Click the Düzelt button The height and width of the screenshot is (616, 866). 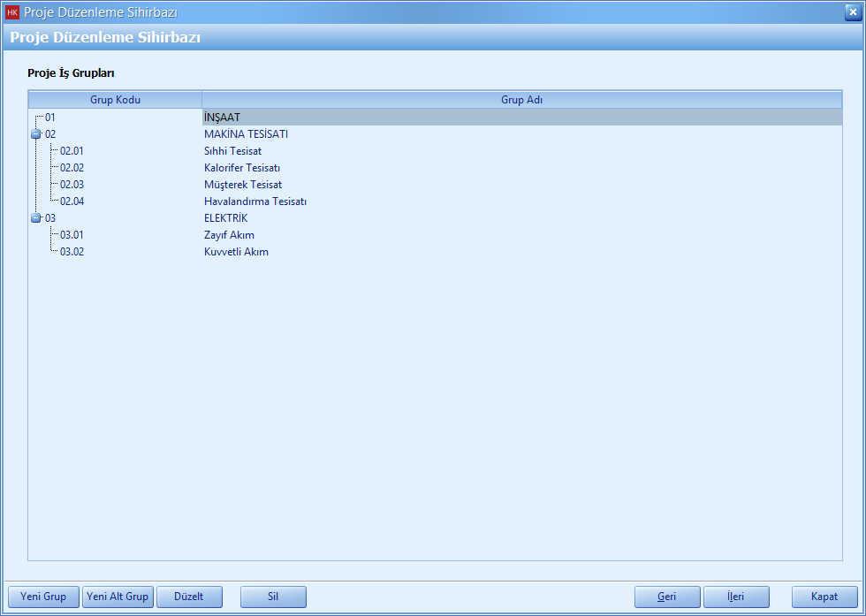(189, 597)
